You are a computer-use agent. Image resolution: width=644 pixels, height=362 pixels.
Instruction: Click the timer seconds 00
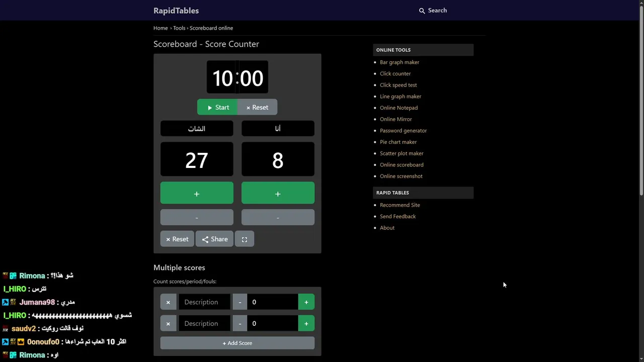click(252, 78)
